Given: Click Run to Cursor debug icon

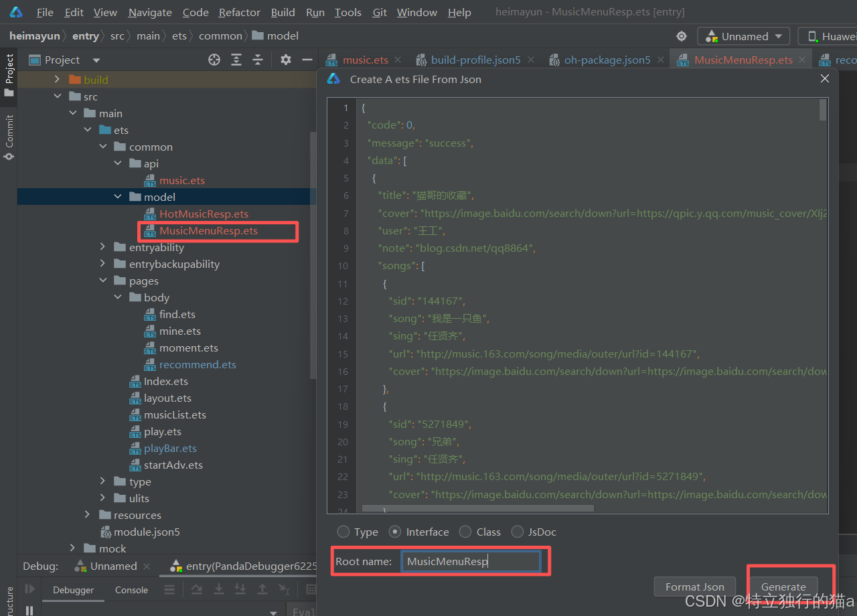Looking at the screenshot, I should pos(285,589).
